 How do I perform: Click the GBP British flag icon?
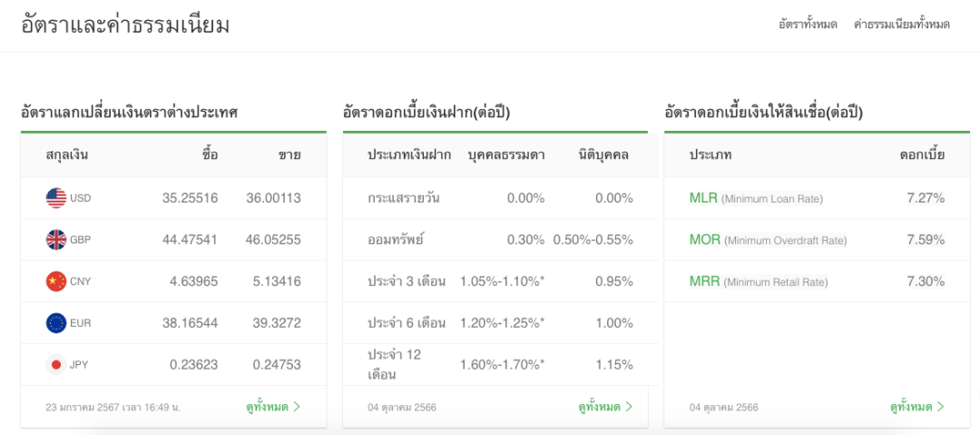[56, 240]
